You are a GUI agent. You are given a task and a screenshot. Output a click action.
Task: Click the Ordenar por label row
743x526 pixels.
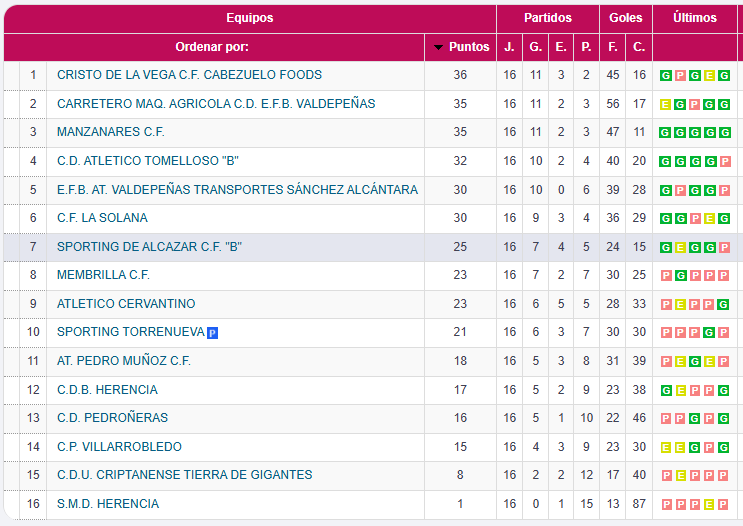point(212,47)
